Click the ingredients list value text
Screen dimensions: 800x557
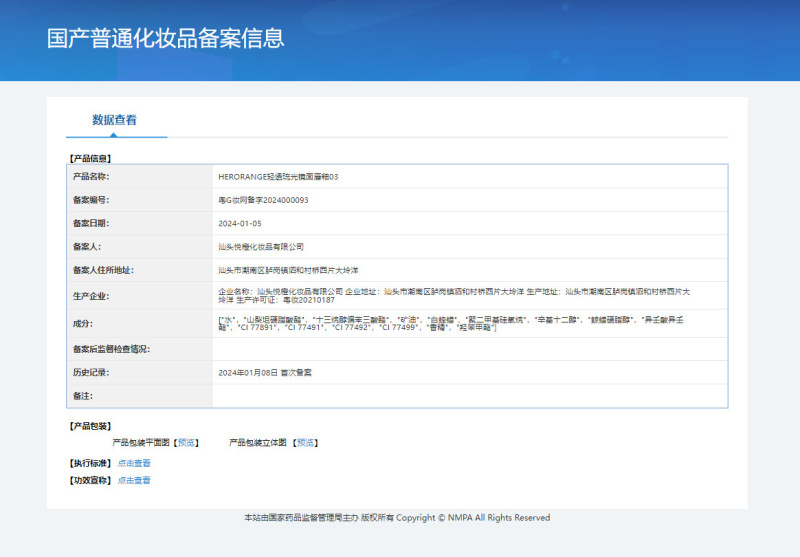click(x=451, y=323)
